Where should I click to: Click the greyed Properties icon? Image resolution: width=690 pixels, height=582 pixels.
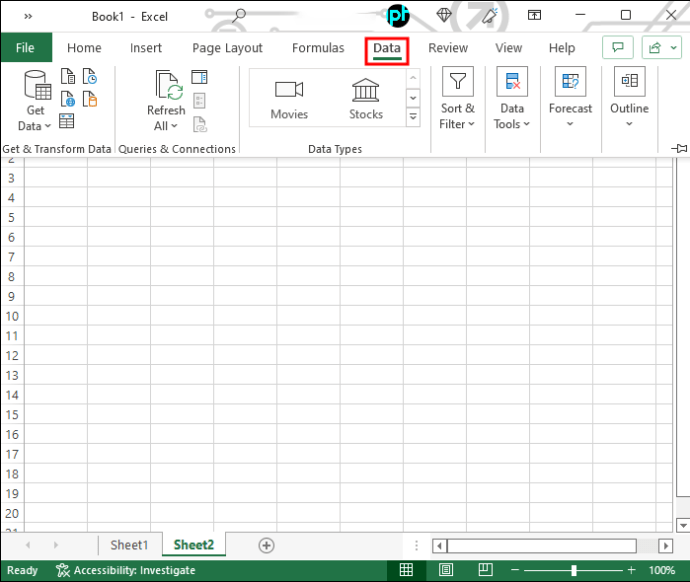(x=199, y=101)
